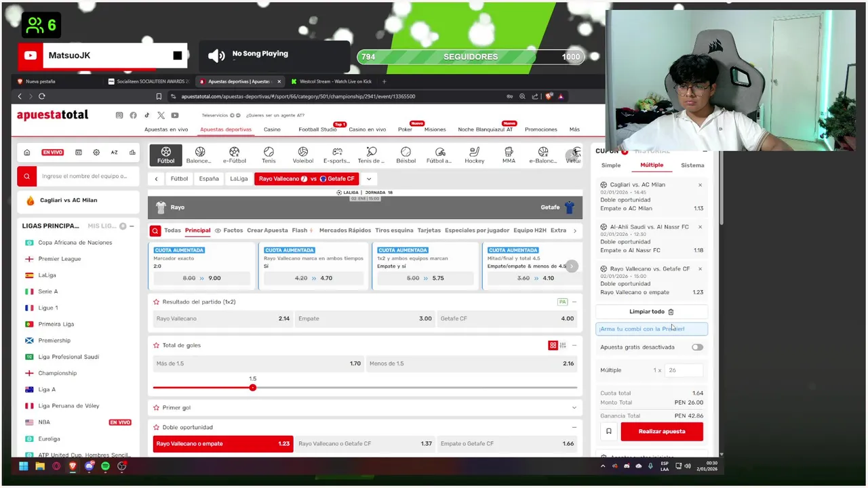Open the X (Twitter) social icon
Viewport: 868px width, 488px height.
pyautogui.click(x=161, y=115)
